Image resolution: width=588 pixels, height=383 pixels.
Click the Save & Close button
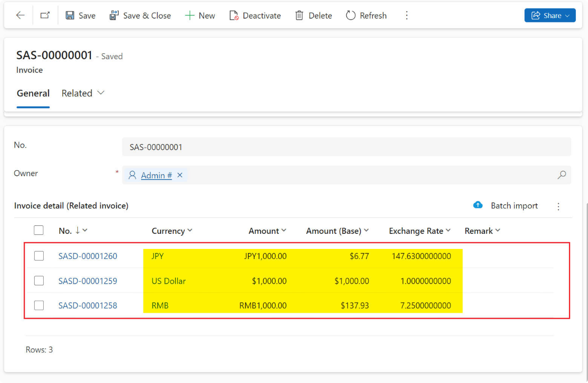(x=140, y=16)
